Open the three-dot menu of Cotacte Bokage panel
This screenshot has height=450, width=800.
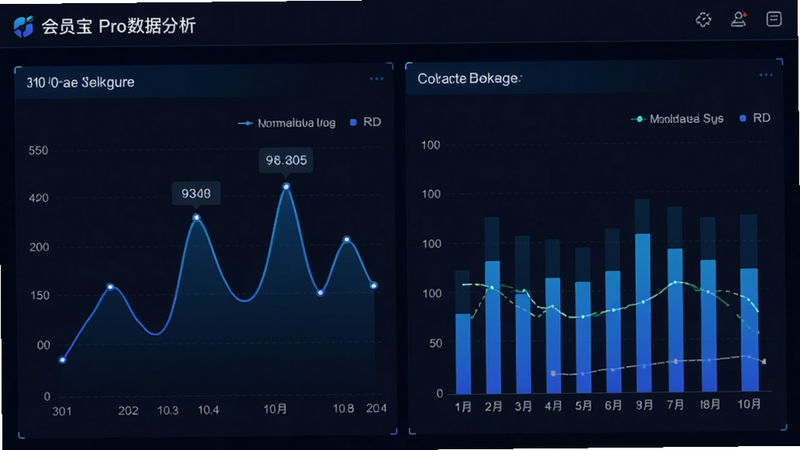[x=766, y=74]
